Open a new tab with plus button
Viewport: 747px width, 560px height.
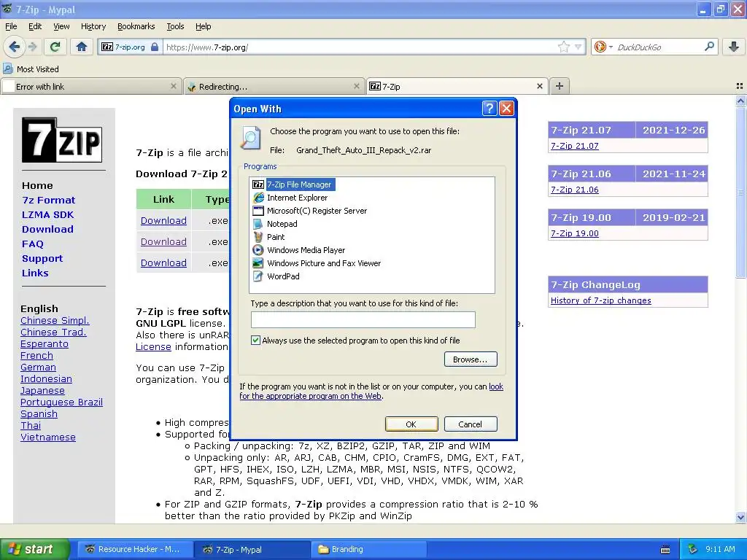(560, 86)
